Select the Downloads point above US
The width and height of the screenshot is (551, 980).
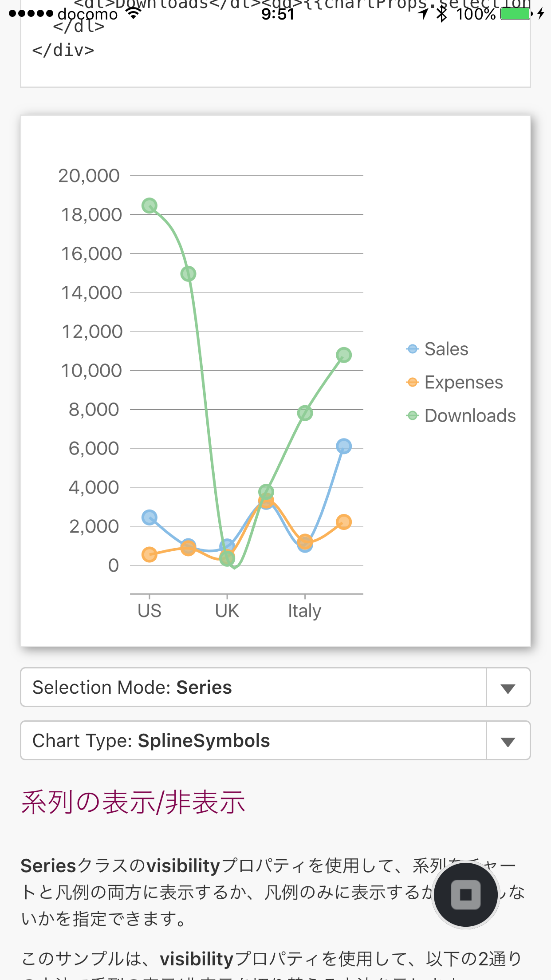150,205
